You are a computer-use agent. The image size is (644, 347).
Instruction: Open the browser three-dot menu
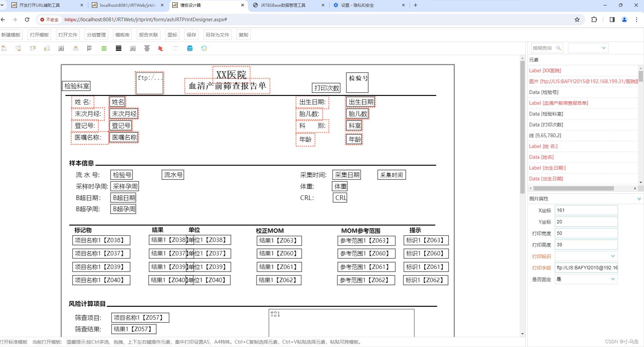point(637,20)
